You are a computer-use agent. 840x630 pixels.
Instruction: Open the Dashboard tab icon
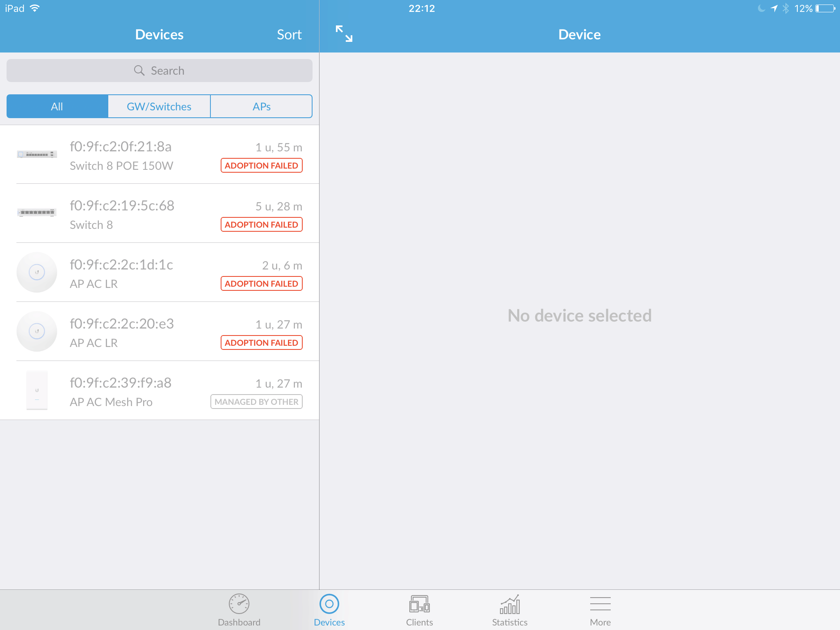pos(239,604)
